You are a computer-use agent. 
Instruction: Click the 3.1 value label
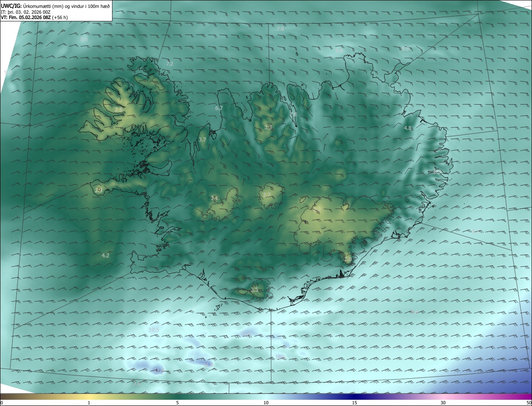[214, 198]
